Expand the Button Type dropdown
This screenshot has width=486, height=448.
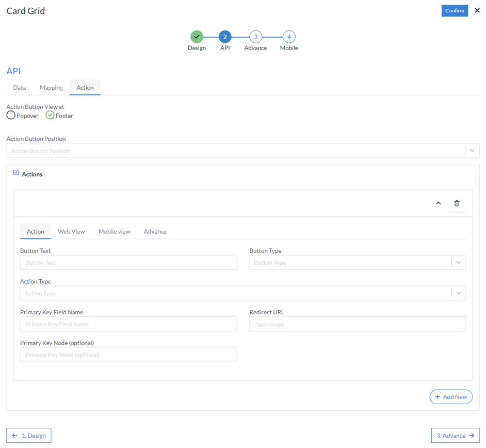click(x=458, y=262)
